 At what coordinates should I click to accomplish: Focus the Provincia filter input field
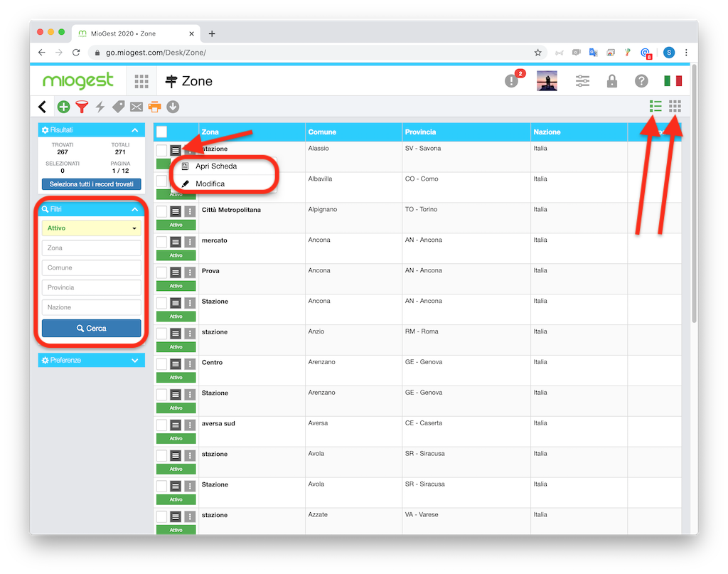pos(92,287)
